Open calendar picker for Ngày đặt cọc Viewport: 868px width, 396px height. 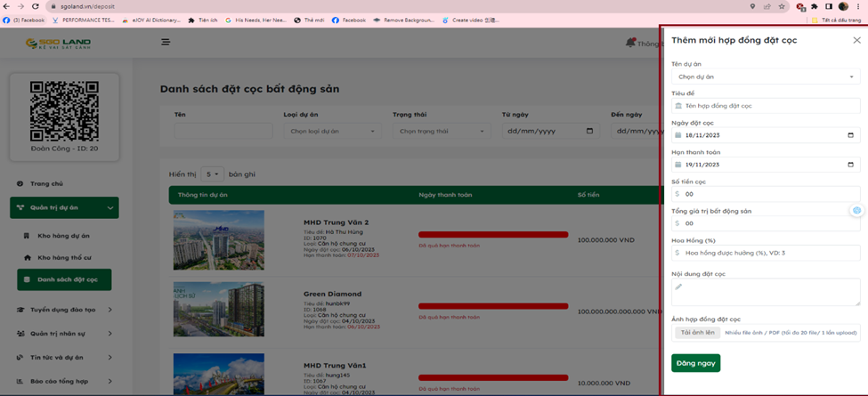850,135
